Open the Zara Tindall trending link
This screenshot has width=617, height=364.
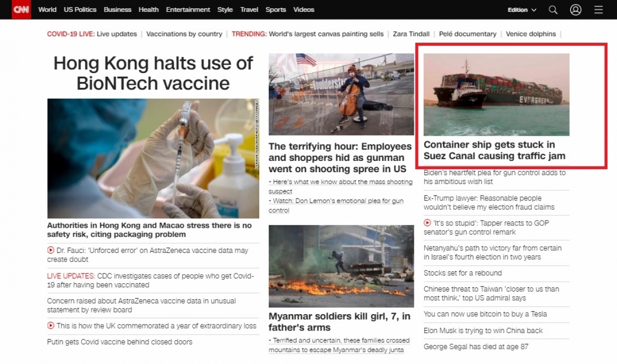[411, 34]
